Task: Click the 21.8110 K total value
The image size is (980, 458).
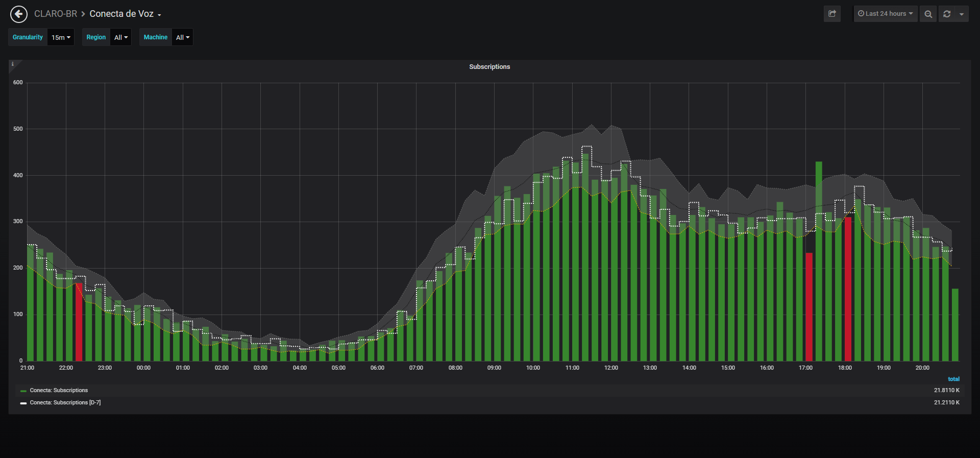Action: [947, 391]
